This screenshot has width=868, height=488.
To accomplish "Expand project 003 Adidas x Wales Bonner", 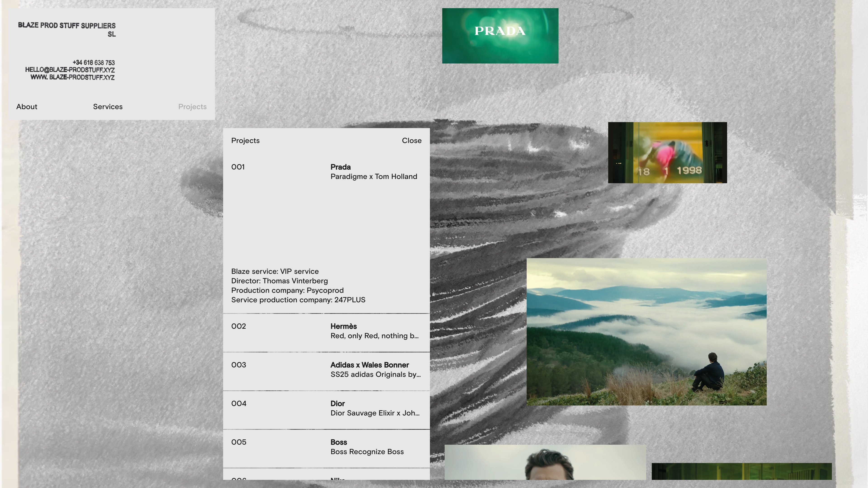I will point(326,371).
